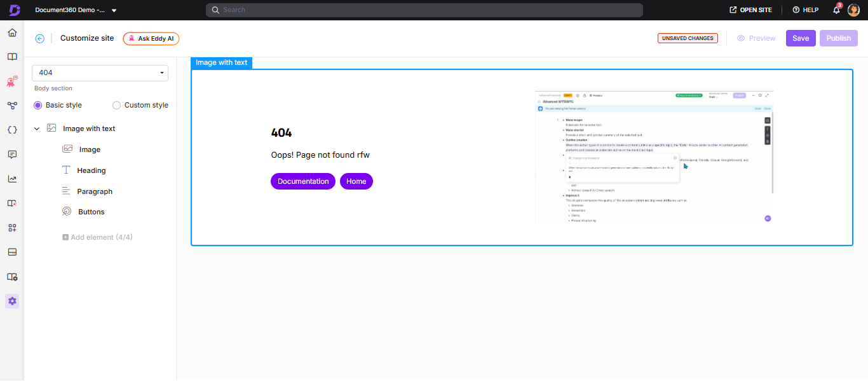868x381 pixels.
Task: Click the Publish button
Action: tap(839, 38)
